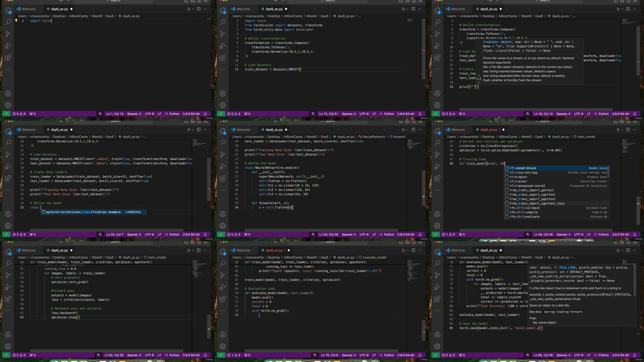The image size is (644, 362).
Task: Open Extensions view in the Ln 75, Col 9 window
Action: click(x=223, y=299)
